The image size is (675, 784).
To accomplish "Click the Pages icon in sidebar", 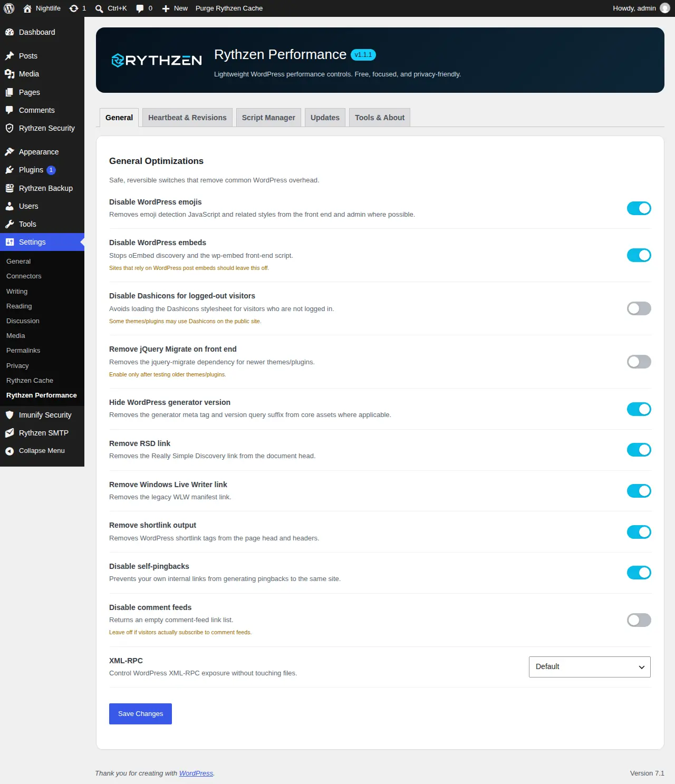I will pos(9,92).
